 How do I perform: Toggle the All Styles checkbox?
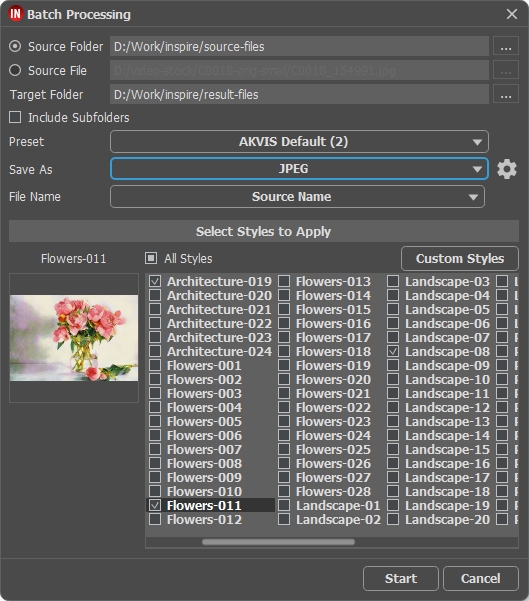click(151, 258)
